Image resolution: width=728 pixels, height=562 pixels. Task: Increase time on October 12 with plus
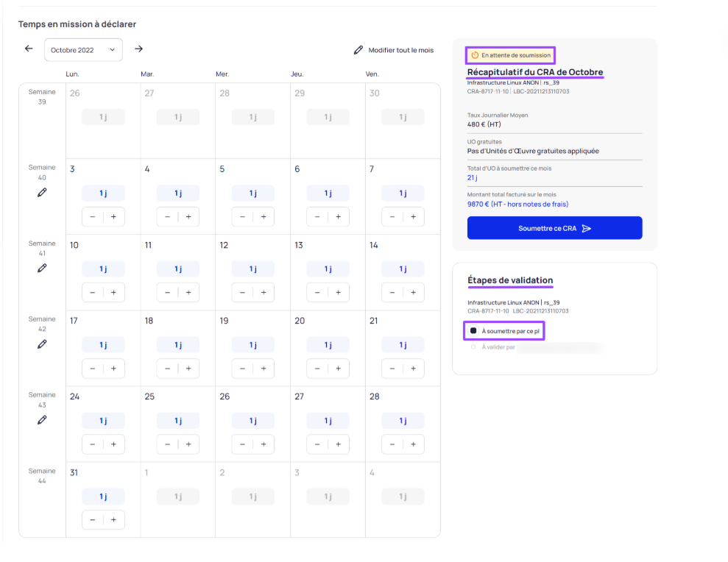click(264, 292)
